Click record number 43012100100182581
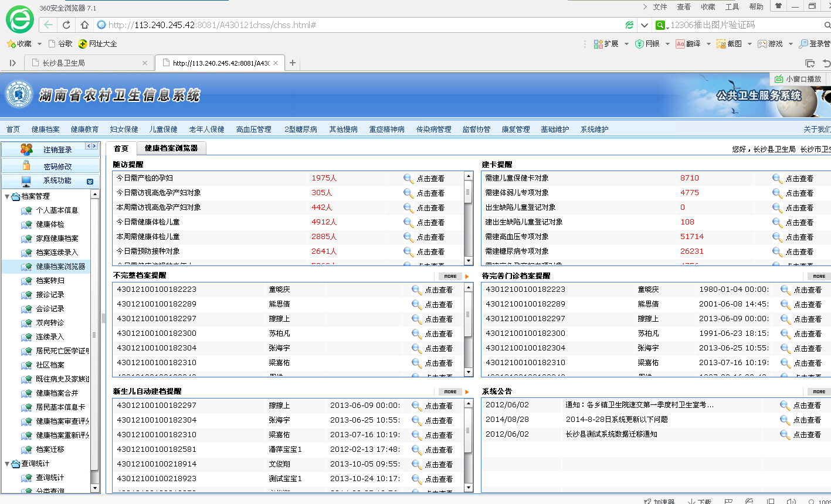 (157, 449)
